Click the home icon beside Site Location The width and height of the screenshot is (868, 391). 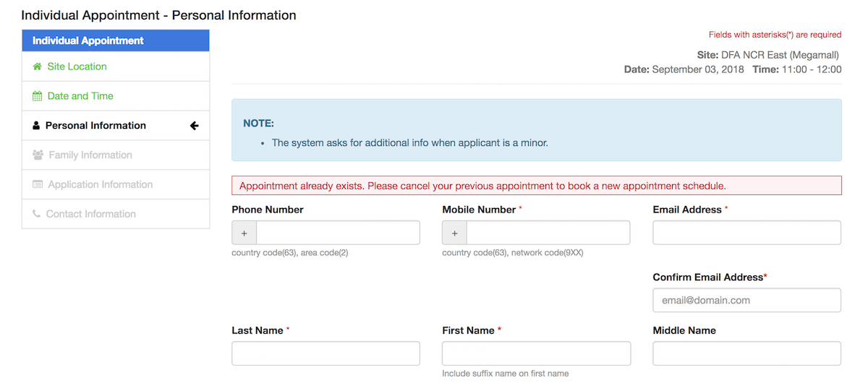[x=38, y=66]
